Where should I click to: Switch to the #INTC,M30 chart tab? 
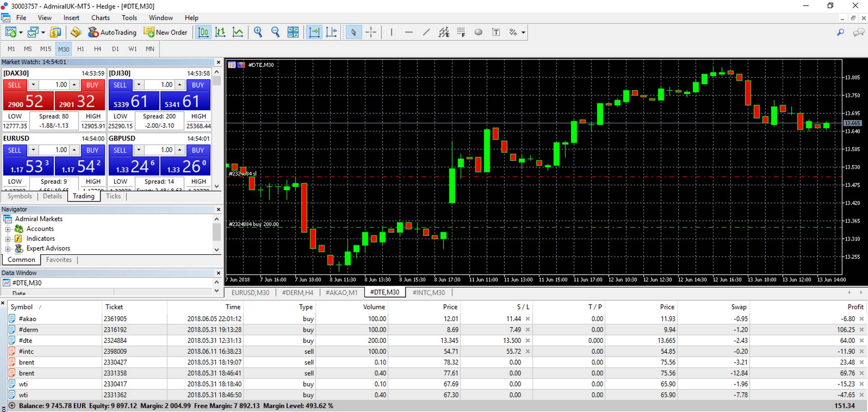tap(428, 292)
